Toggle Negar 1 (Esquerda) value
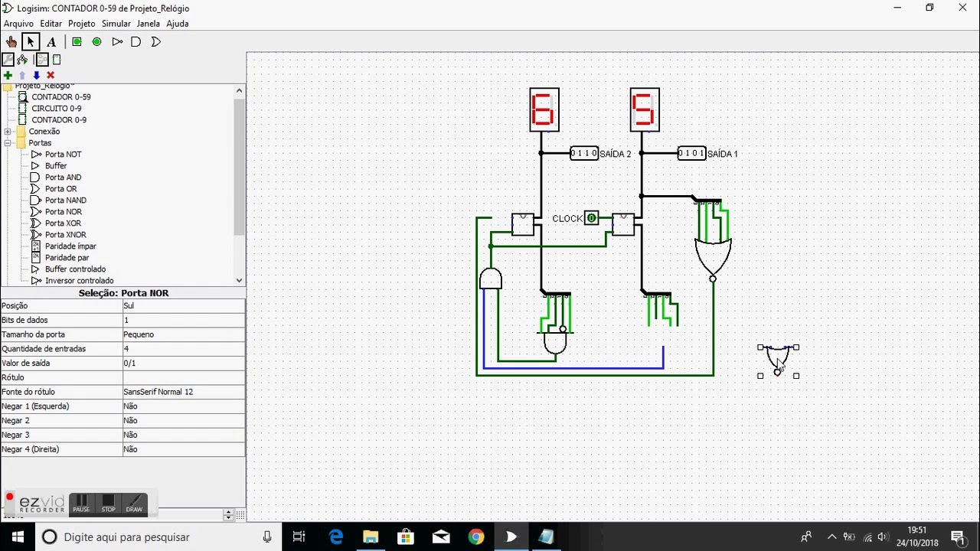The height and width of the screenshot is (551, 980). tap(184, 406)
